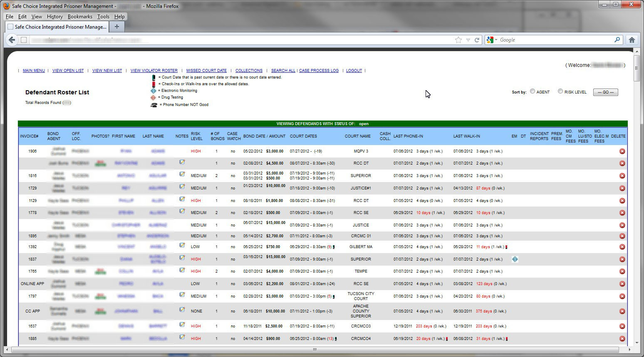
Task: Click photo badge on invoice 1765 row
Action: click(100, 271)
